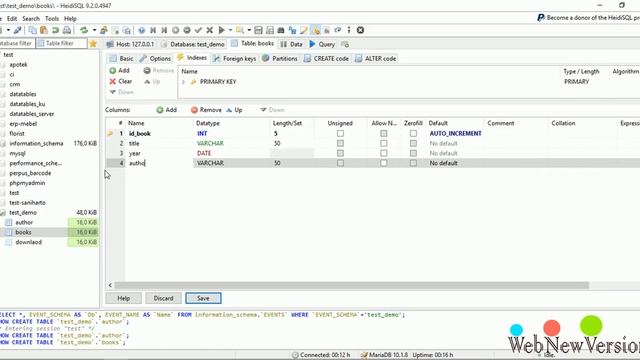Click the search text icon in toolbar
Screen dimensions: 640x360
tap(240, 30)
